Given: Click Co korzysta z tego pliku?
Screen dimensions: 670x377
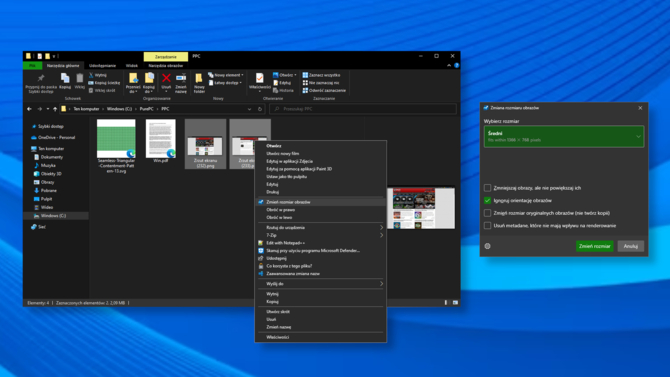Looking at the screenshot, I should pos(320,266).
